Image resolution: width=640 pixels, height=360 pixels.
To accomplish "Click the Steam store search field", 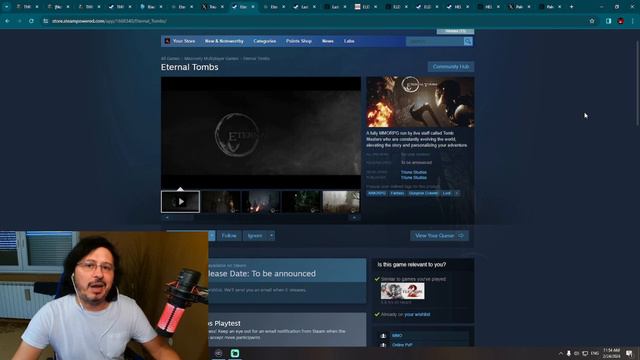I will coord(435,41).
